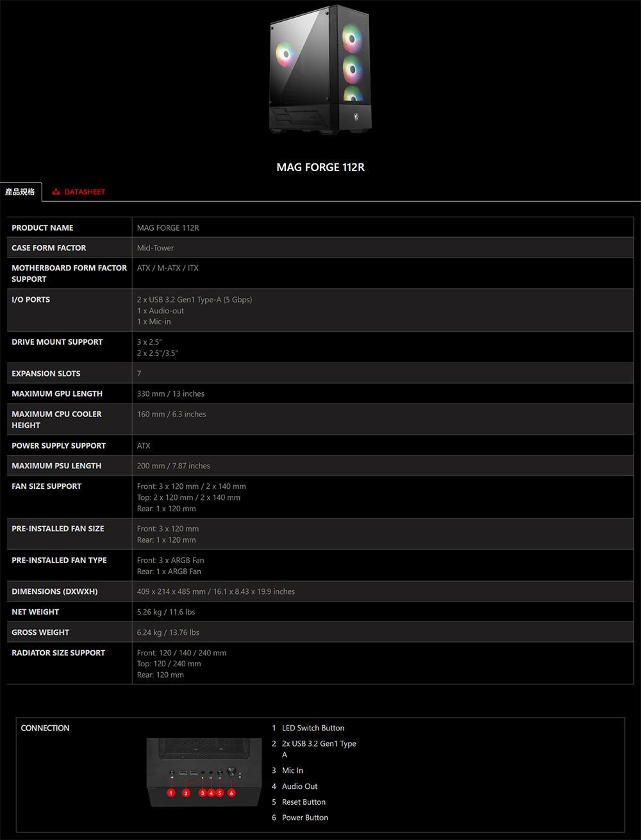Click the 409 x 214 x 485 mm dimensions value
This screenshot has height=840, width=641.
(x=216, y=591)
